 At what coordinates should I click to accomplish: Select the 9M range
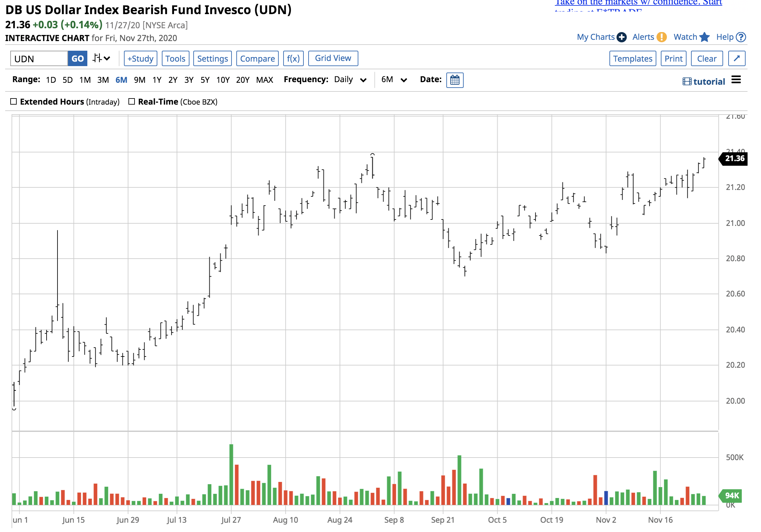tap(140, 80)
